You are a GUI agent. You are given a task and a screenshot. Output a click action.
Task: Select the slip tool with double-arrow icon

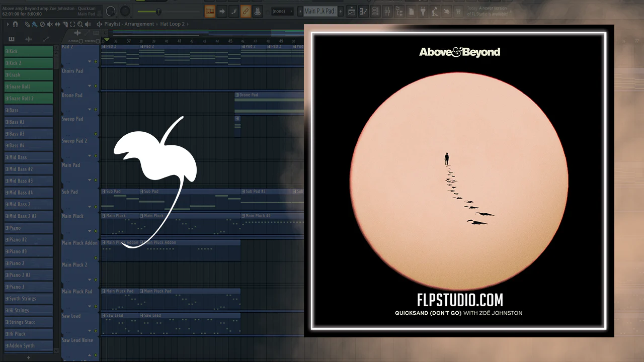(57, 24)
